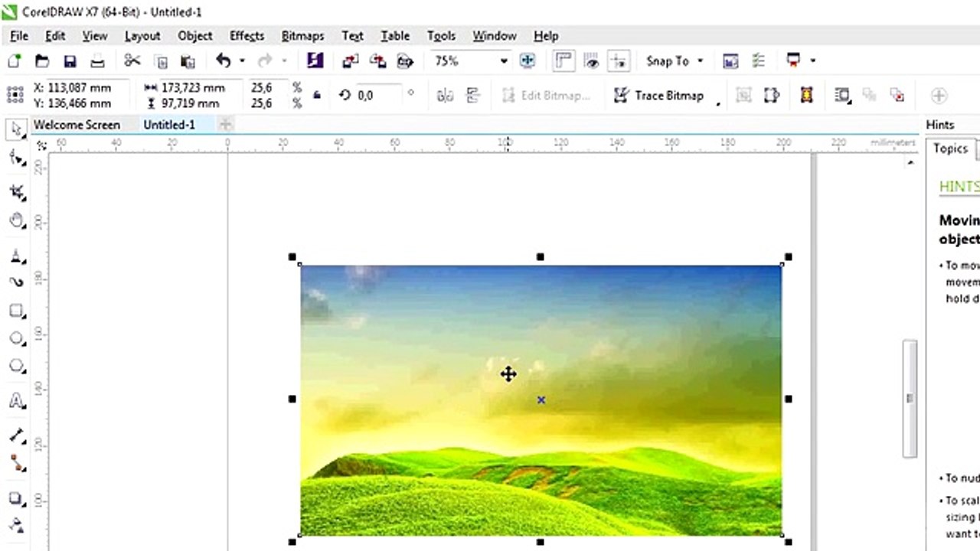Image resolution: width=980 pixels, height=551 pixels.
Task: Save the document
Action: click(70, 61)
